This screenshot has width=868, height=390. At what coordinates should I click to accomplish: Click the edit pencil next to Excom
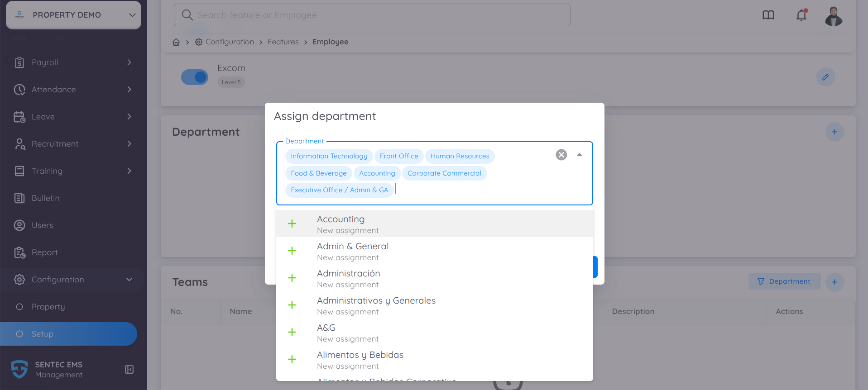pos(825,77)
